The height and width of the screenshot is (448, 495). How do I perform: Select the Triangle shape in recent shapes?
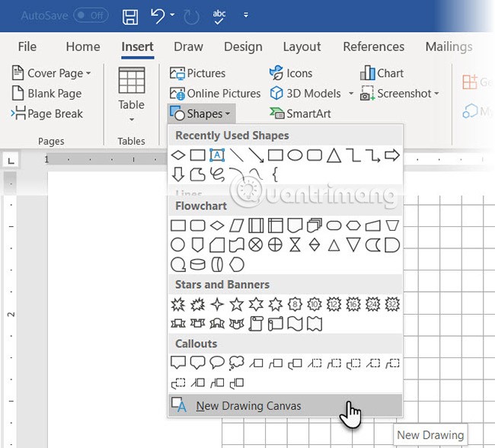(334, 155)
